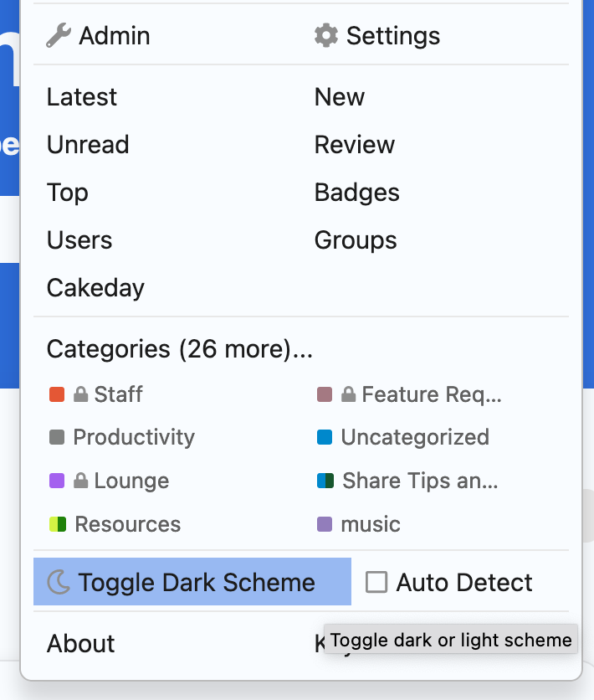Open the Badges page
The height and width of the screenshot is (700, 594).
click(x=357, y=193)
